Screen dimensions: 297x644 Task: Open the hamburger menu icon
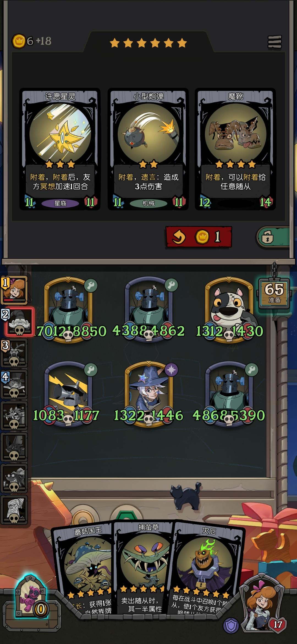coord(275,42)
